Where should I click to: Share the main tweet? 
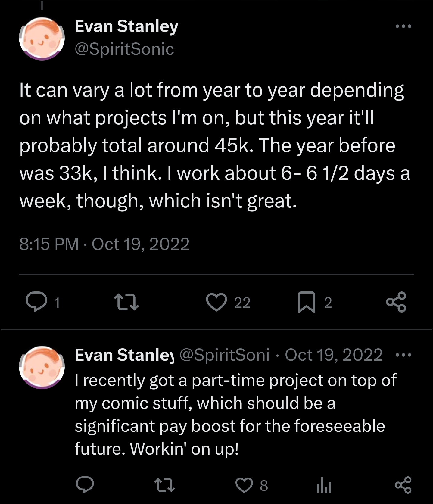coord(396,302)
